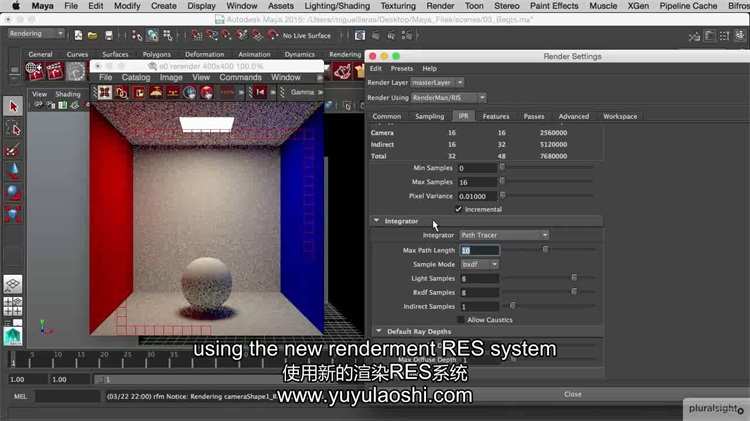Viewport: 750px width, 421px height.
Task: Click the go-to-start icon in render view toolbar
Action: click(260, 92)
